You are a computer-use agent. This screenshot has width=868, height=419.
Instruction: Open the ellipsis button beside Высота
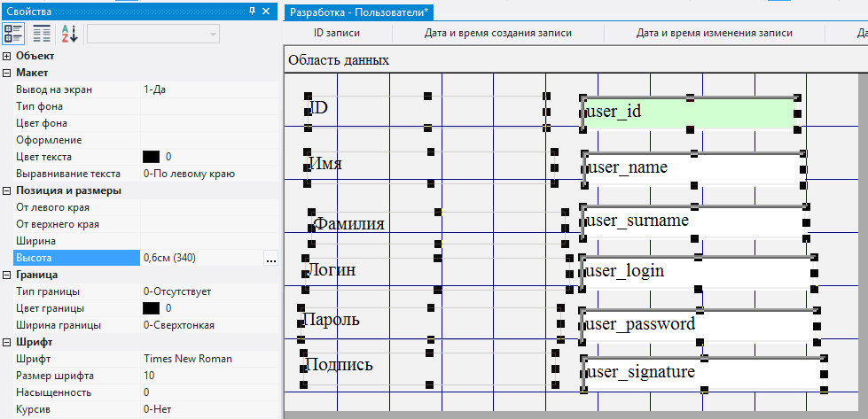coord(270,258)
